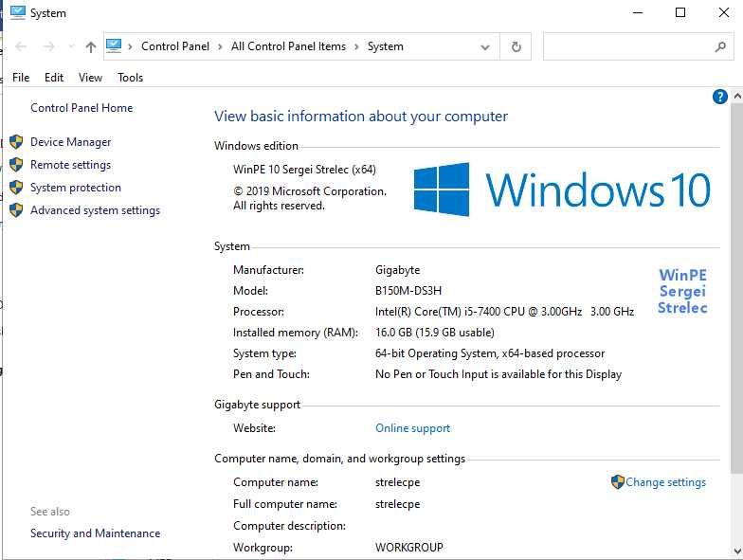Viewport: 743px width, 560px height.
Task: Click the Back navigation arrow
Action: (x=21, y=46)
